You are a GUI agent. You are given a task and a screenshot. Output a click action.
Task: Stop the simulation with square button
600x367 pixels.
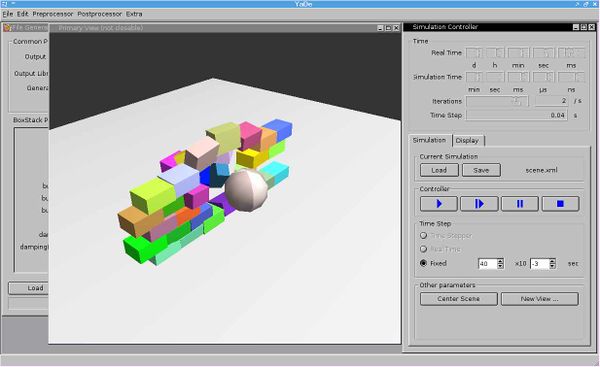pos(560,204)
